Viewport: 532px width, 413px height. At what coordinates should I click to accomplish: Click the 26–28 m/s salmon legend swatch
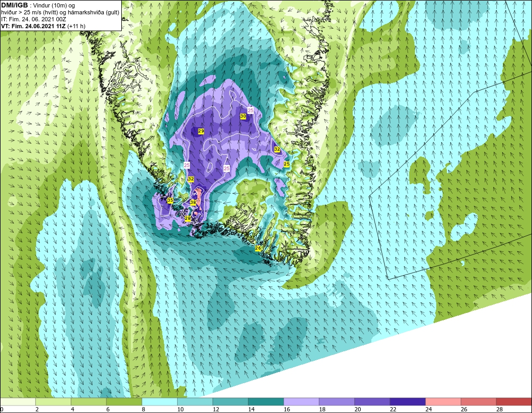(478, 402)
